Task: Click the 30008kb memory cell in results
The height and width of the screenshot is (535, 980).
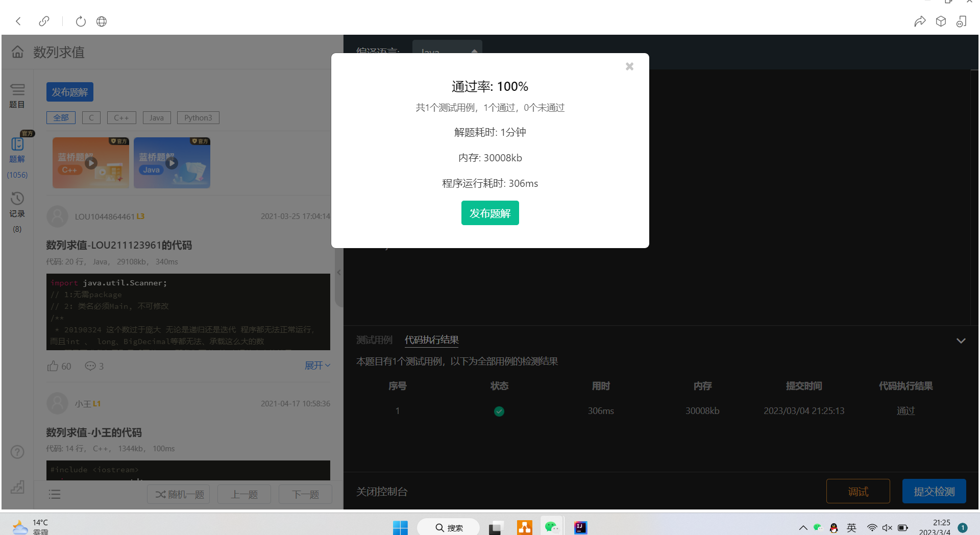Action: pyautogui.click(x=702, y=411)
